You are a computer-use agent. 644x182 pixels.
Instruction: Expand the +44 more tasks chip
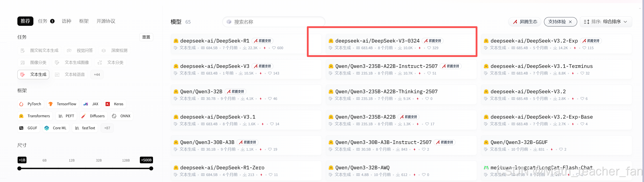point(97,74)
